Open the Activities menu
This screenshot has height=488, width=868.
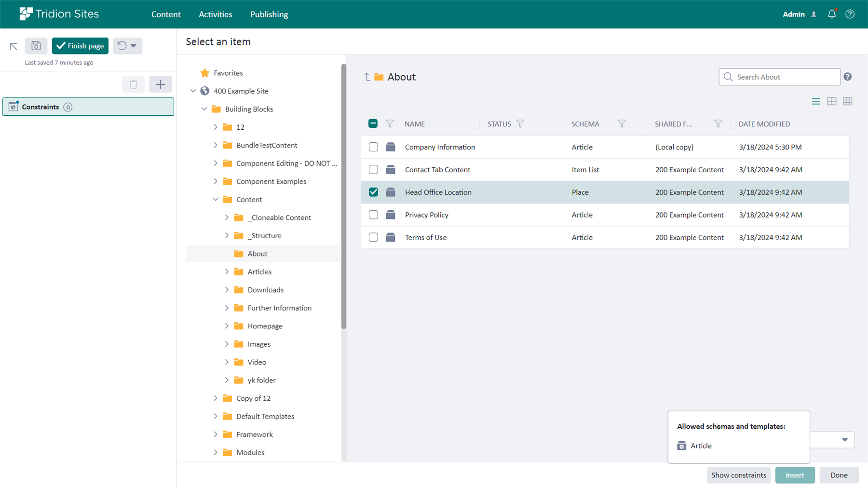click(216, 14)
